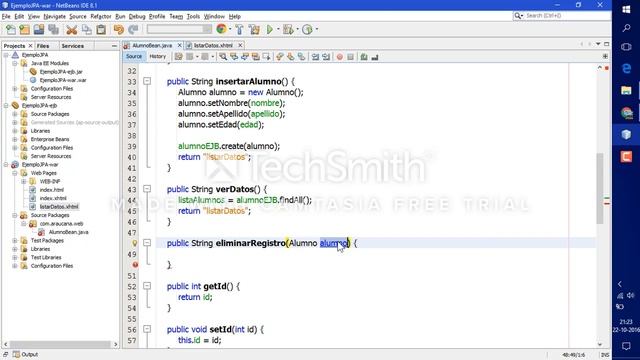
Task: Click the Cut scissors icon
Action: [x=72, y=29]
